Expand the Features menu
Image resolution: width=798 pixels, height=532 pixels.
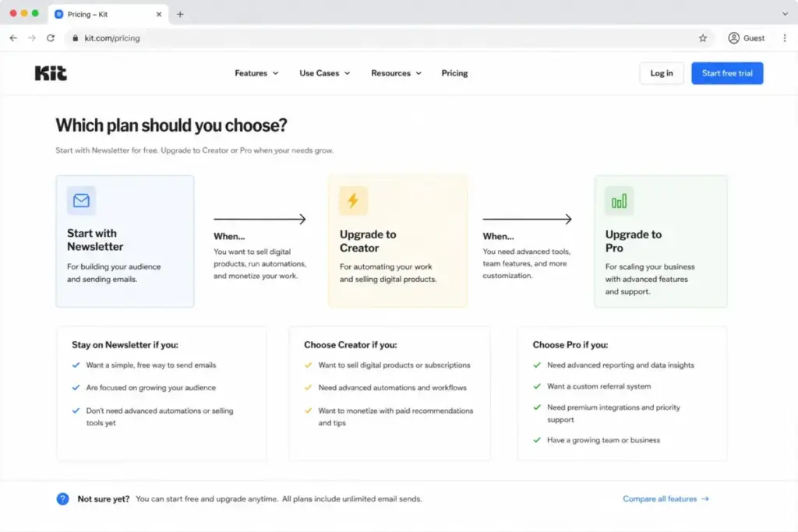(x=256, y=73)
